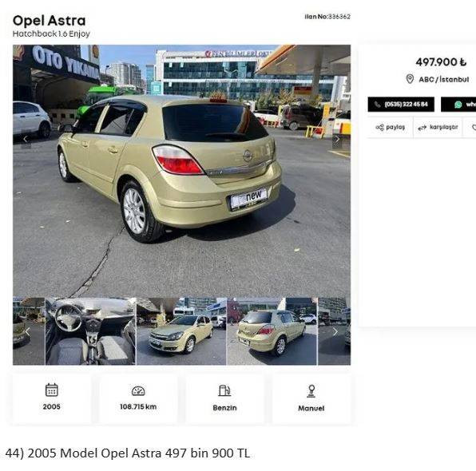Click the phone number call button
Image resolution: width=476 pixels, height=471 pixels.
(401, 105)
